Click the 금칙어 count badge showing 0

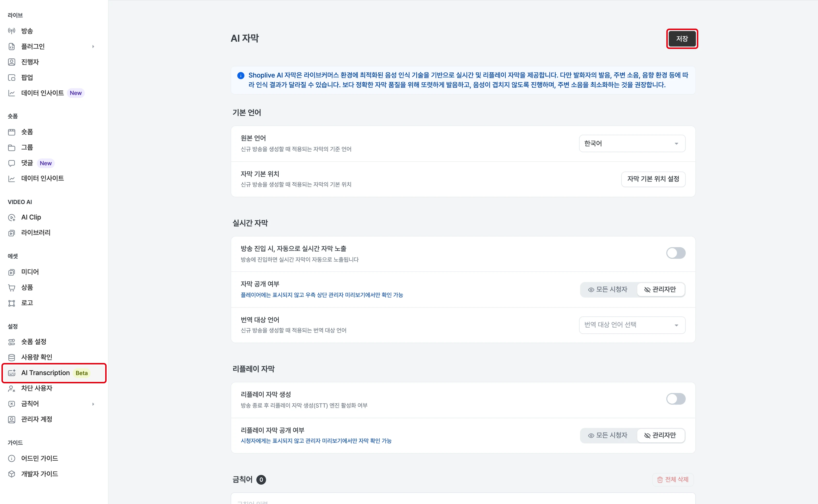pyautogui.click(x=261, y=480)
